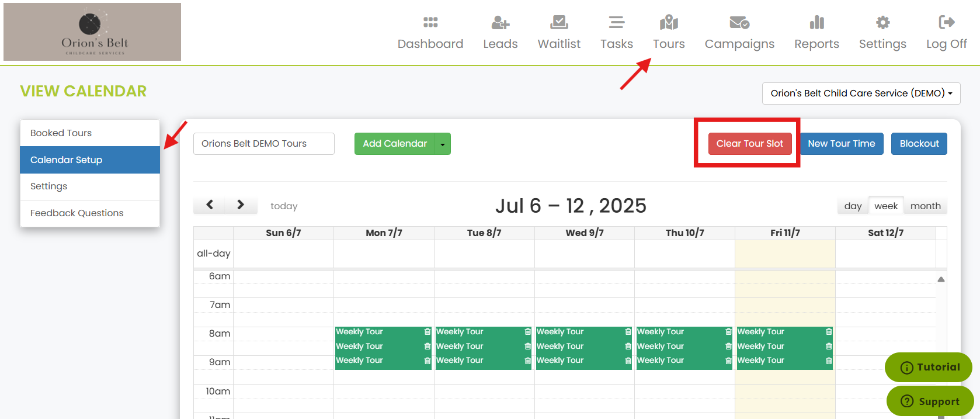This screenshot has height=419, width=980.
Task: Go to previous week with left chevron
Action: [x=210, y=205]
